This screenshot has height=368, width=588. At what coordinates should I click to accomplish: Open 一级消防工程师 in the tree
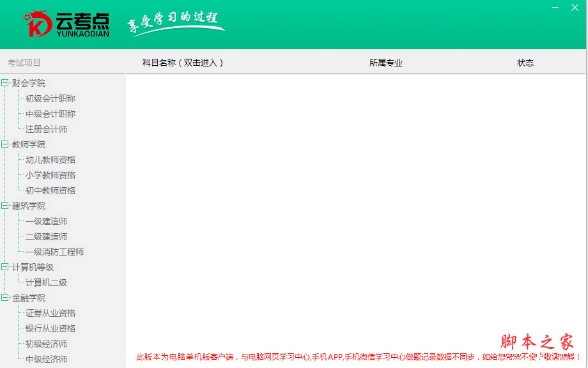[x=55, y=252]
